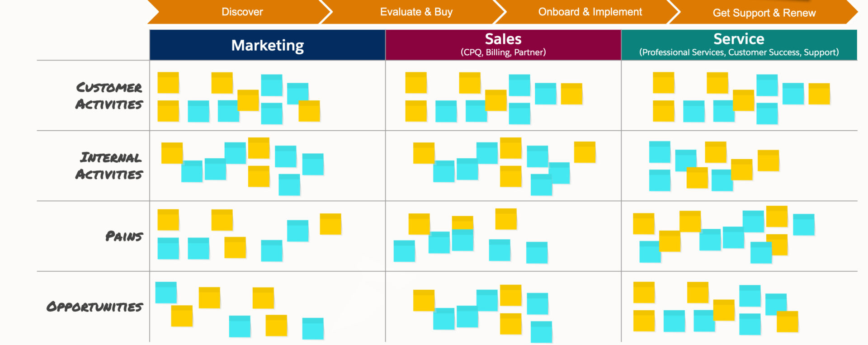This screenshot has width=868, height=345.
Task: Click the Sales column header
Action: point(503,45)
